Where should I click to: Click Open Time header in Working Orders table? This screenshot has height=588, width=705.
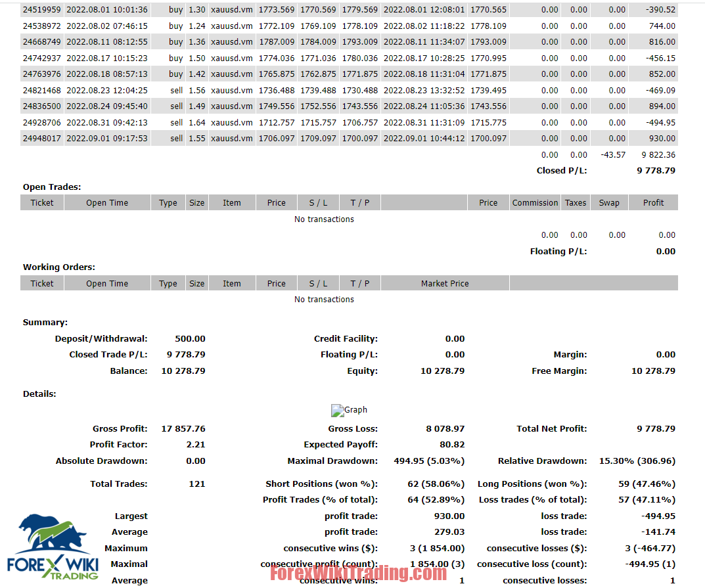(x=107, y=284)
